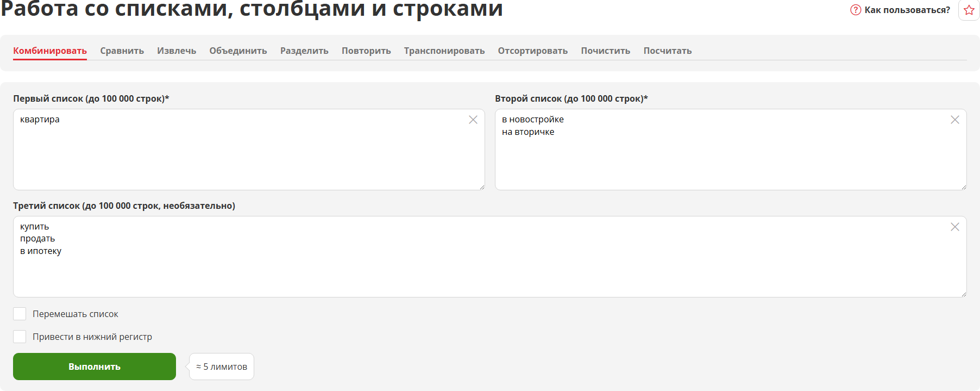Open the Извлечь tab
980x391 pixels.
click(177, 51)
